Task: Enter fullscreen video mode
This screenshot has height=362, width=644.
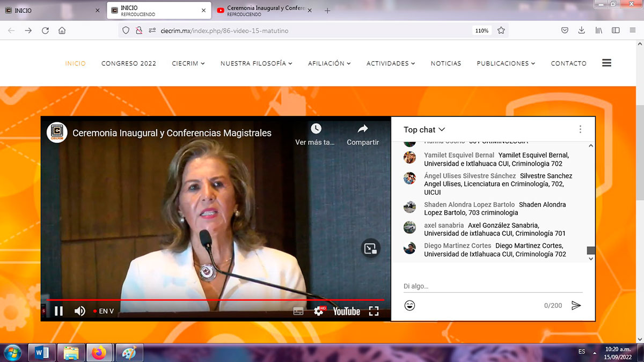Action: pos(374,311)
